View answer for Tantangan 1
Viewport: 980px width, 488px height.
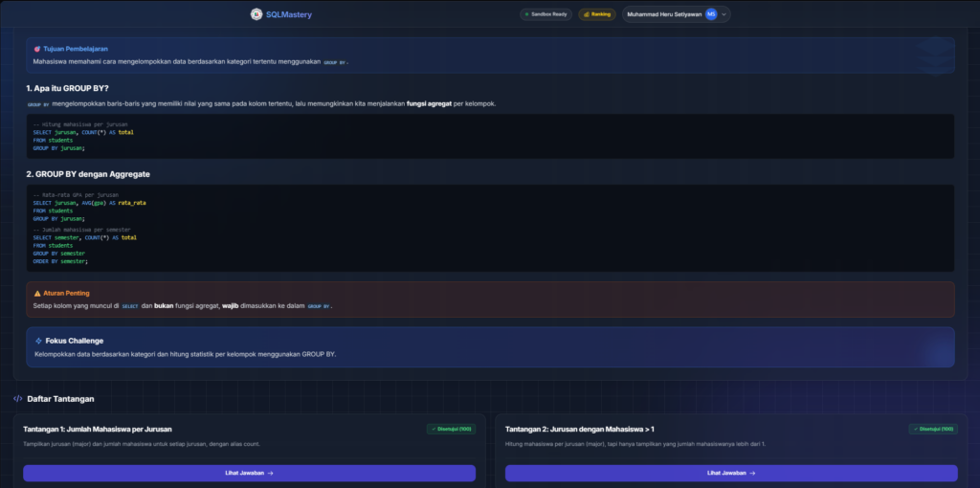[x=250, y=473]
